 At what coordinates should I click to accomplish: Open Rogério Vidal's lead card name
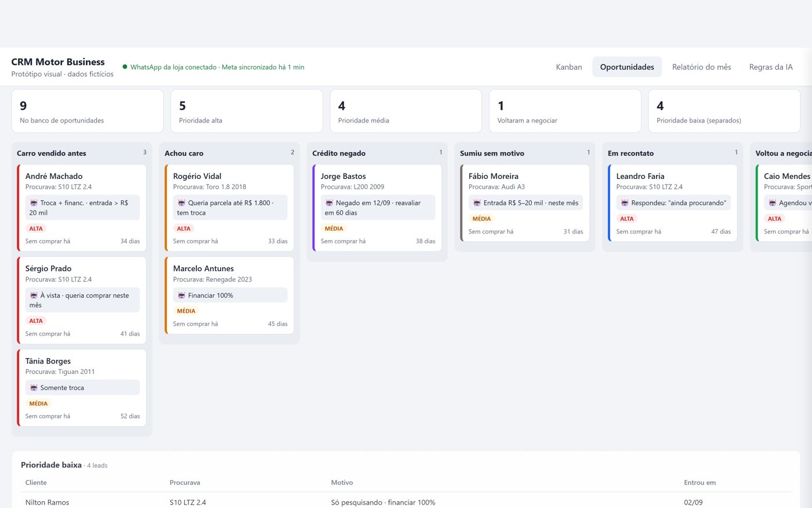[x=197, y=176]
